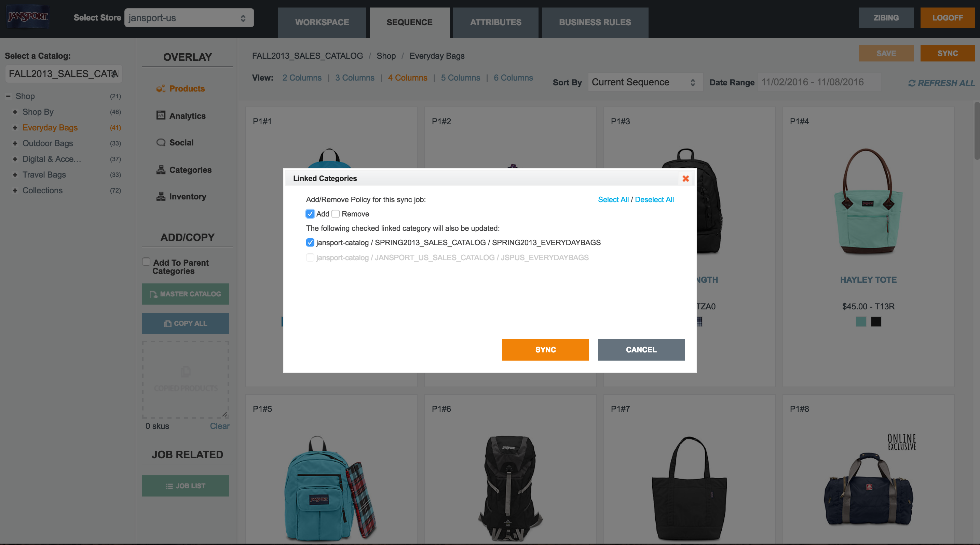Switch to the ATTRIBUTES tab
Viewport: 980px width, 545px height.
pyautogui.click(x=496, y=23)
